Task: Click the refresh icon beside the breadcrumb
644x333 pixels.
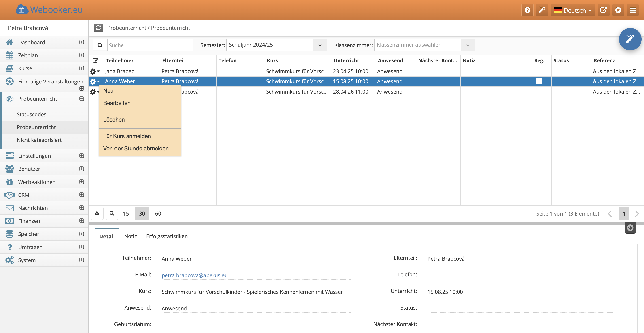Action: click(98, 28)
